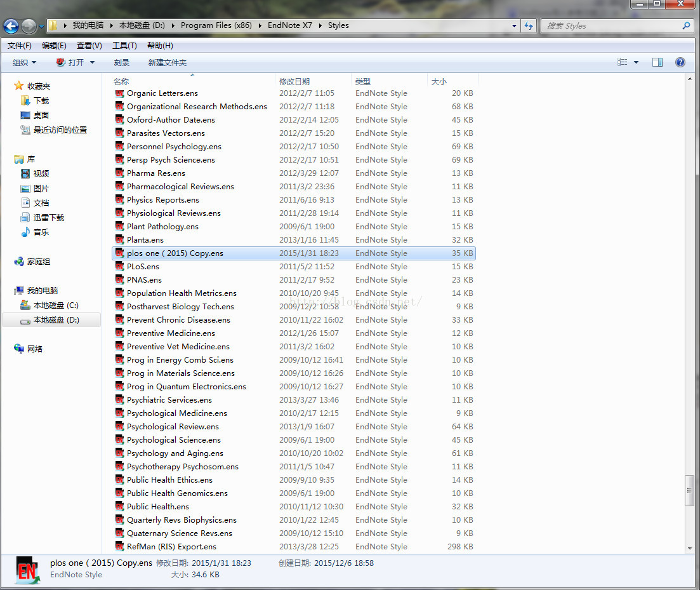
Task: Open the 帮助(H) menu
Action: 160,46
